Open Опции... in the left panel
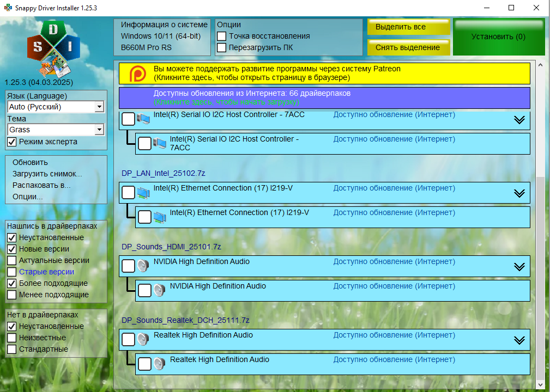Viewport: 550px width, 392px height. pyautogui.click(x=28, y=197)
